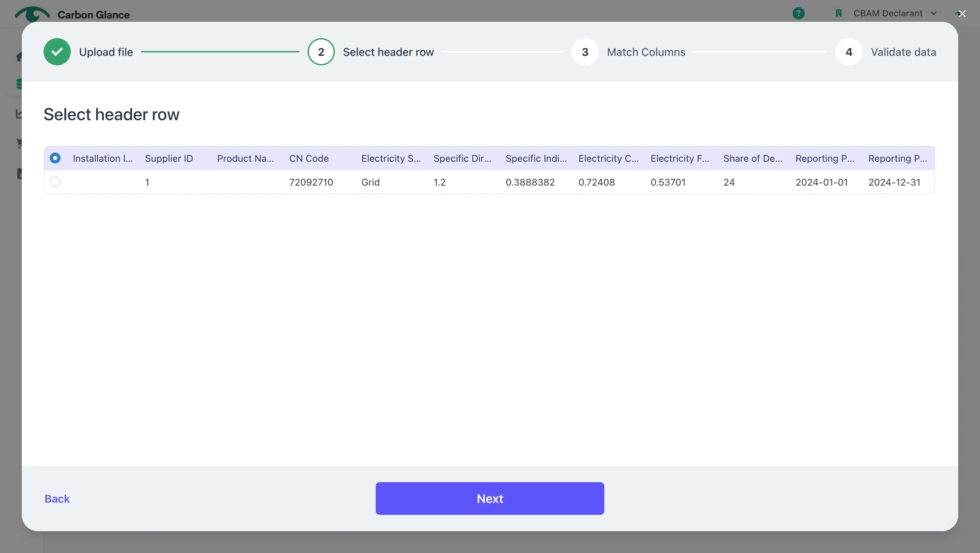Click the 24 share value cell
980x553 pixels.
pyautogui.click(x=729, y=182)
